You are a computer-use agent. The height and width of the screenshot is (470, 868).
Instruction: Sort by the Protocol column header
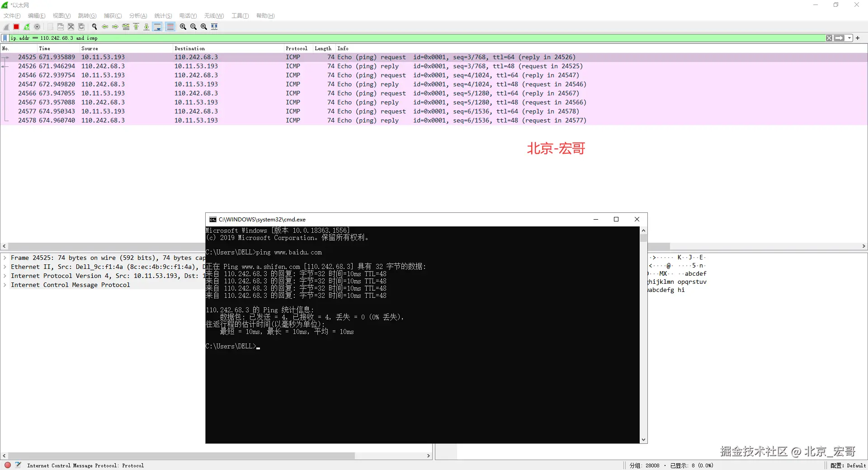[298, 48]
